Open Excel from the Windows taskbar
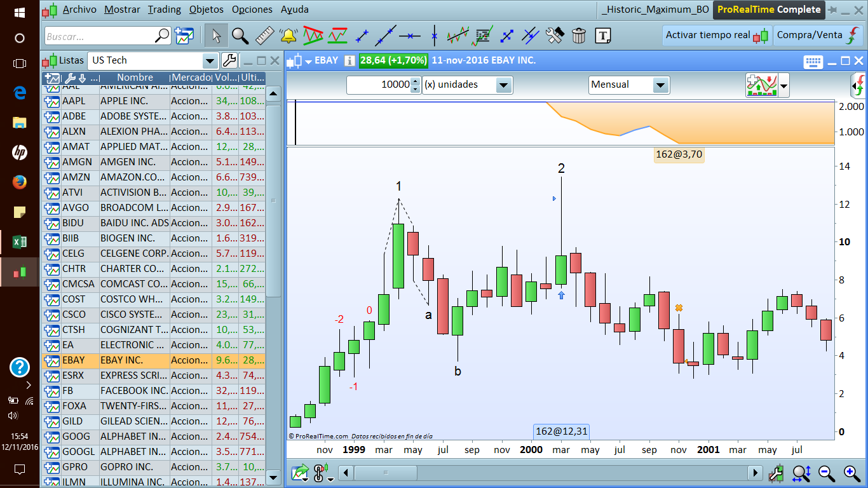The height and width of the screenshot is (488, 868). coord(20,241)
